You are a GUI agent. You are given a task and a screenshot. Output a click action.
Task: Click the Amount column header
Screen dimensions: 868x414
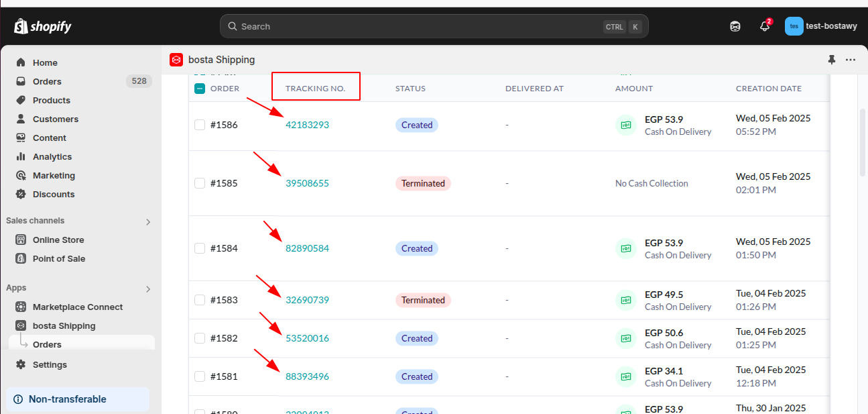pyautogui.click(x=634, y=88)
